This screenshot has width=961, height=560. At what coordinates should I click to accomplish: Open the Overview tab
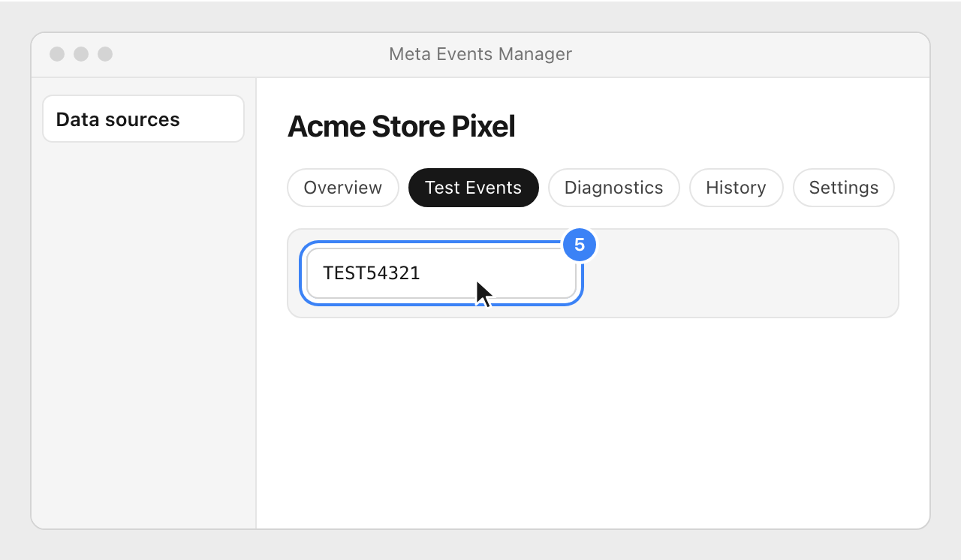coord(343,188)
